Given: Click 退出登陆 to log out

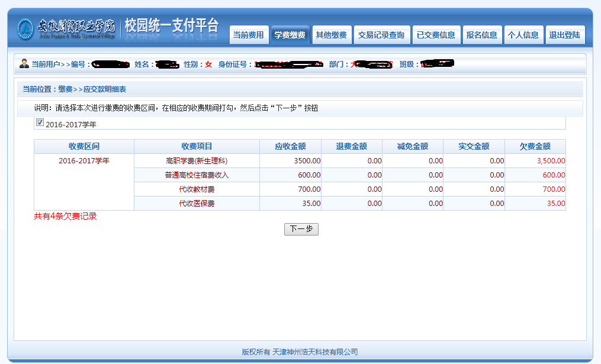Looking at the screenshot, I should (x=564, y=35).
